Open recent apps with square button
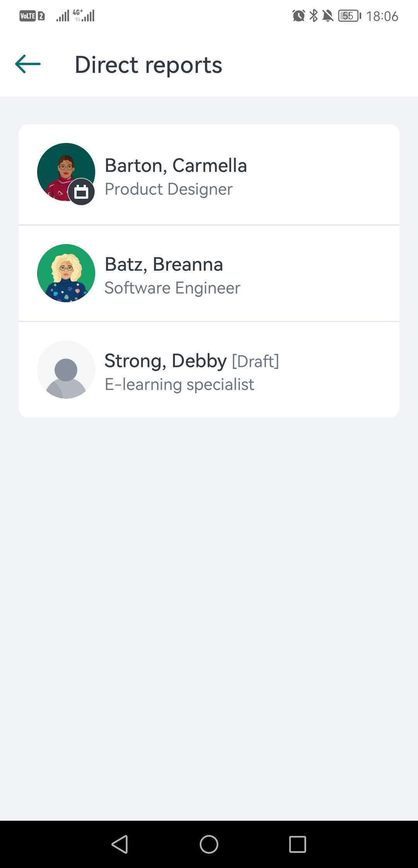Image resolution: width=418 pixels, height=868 pixels. click(298, 844)
